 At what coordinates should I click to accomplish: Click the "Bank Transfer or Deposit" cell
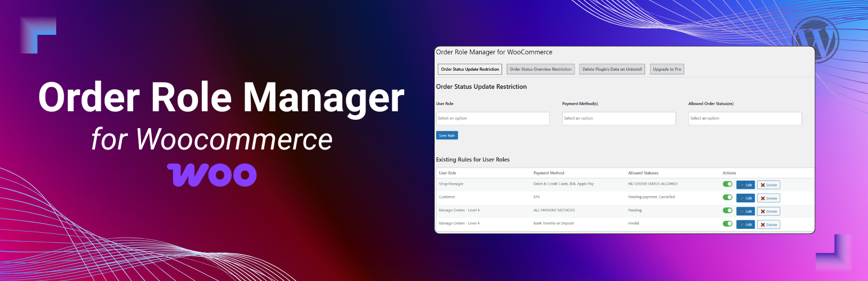coord(554,223)
